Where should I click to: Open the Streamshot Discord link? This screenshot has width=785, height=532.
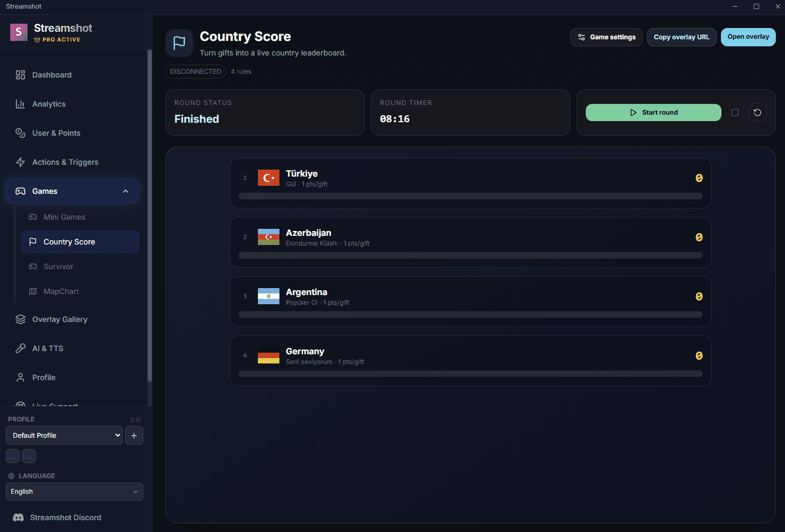click(66, 517)
